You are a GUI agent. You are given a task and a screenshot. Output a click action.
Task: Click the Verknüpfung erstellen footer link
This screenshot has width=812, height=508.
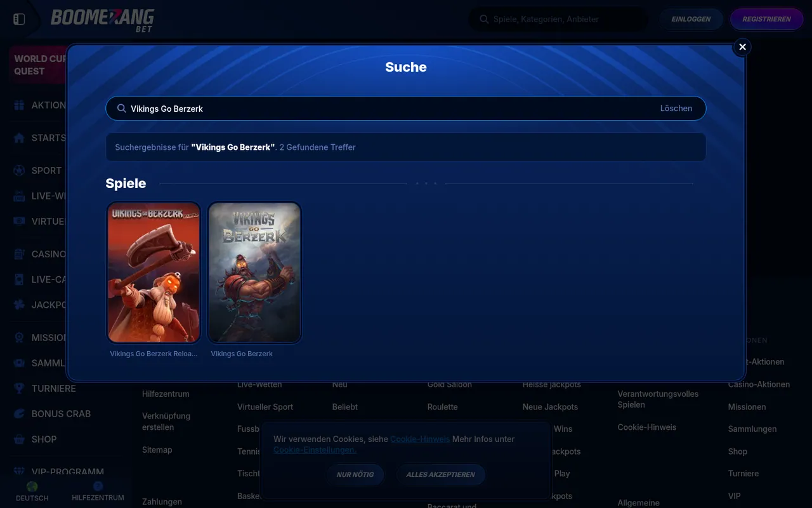pos(166,422)
